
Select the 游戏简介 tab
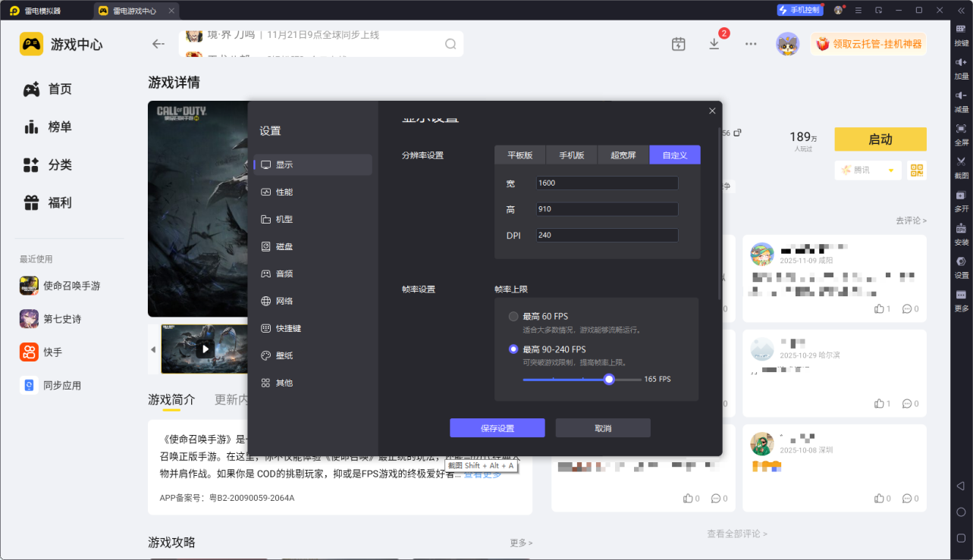tap(171, 399)
